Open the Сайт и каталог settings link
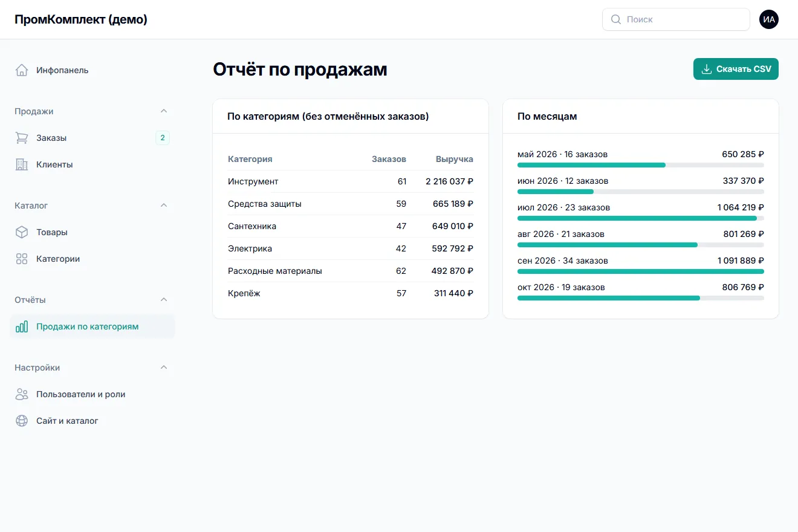The height and width of the screenshot is (532, 798). [x=92, y=421]
